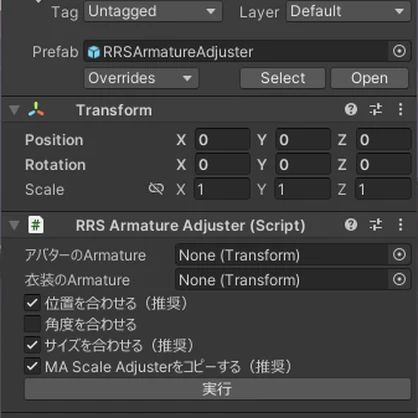Open object picker for アバターのArmature

tap(399, 255)
